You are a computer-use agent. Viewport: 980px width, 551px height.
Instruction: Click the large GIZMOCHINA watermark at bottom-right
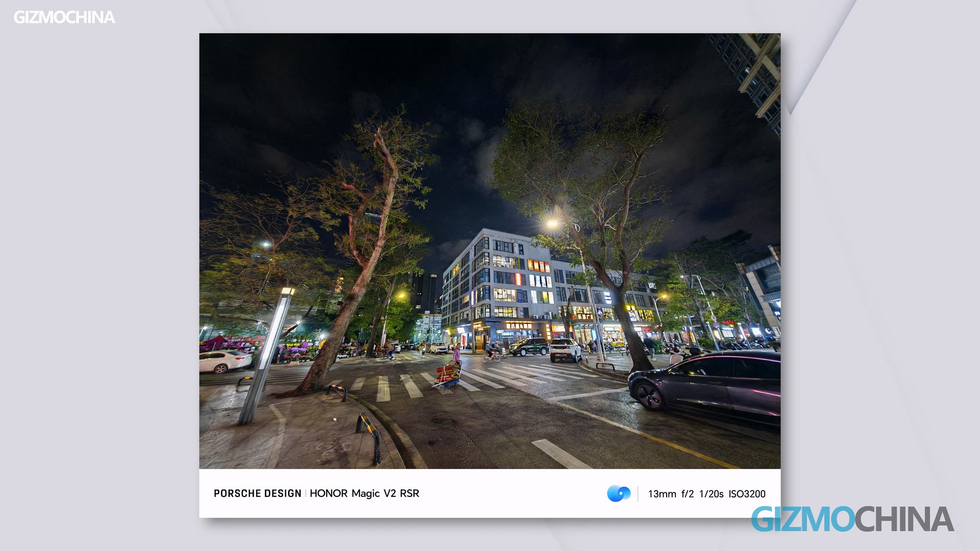point(852,519)
